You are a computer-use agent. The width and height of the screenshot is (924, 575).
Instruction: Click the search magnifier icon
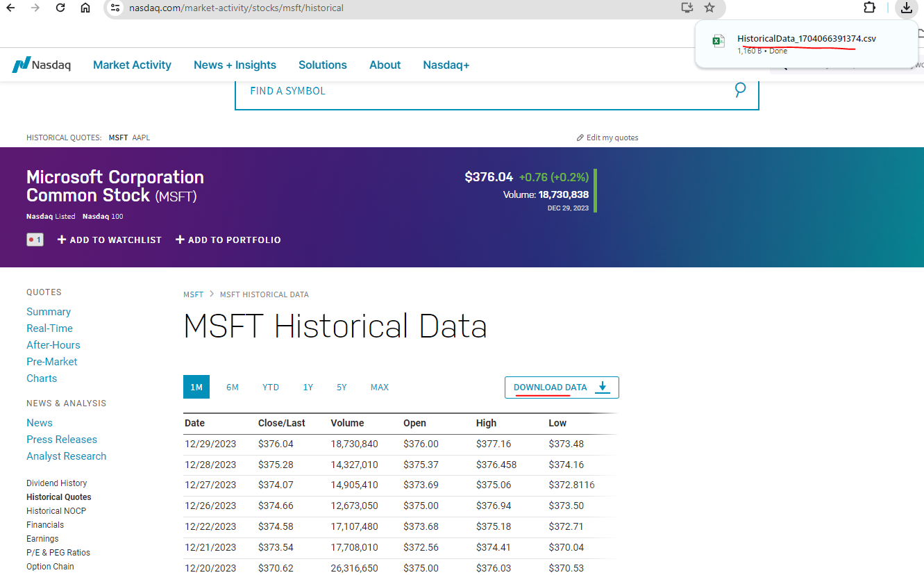[x=740, y=90]
